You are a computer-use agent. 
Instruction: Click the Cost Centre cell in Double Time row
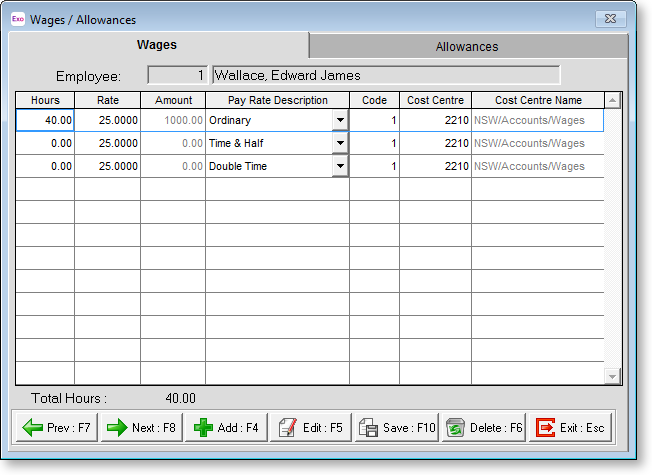pyautogui.click(x=435, y=166)
